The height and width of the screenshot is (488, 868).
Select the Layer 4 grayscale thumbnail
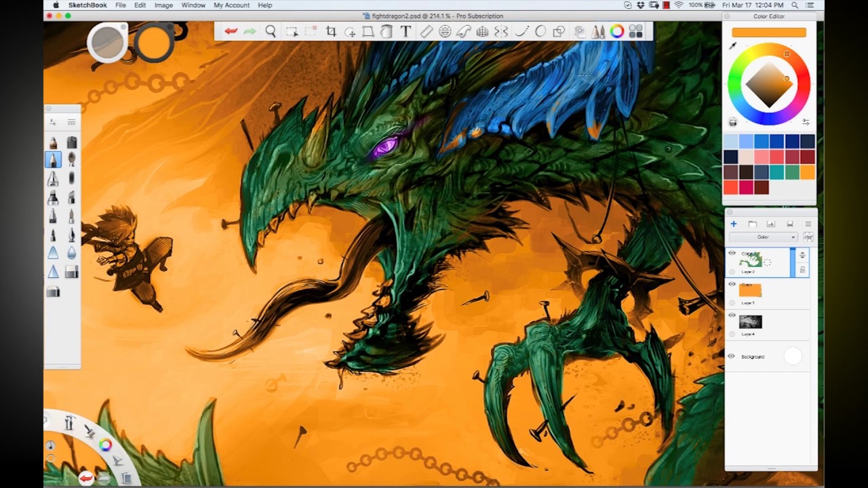pyautogui.click(x=751, y=322)
